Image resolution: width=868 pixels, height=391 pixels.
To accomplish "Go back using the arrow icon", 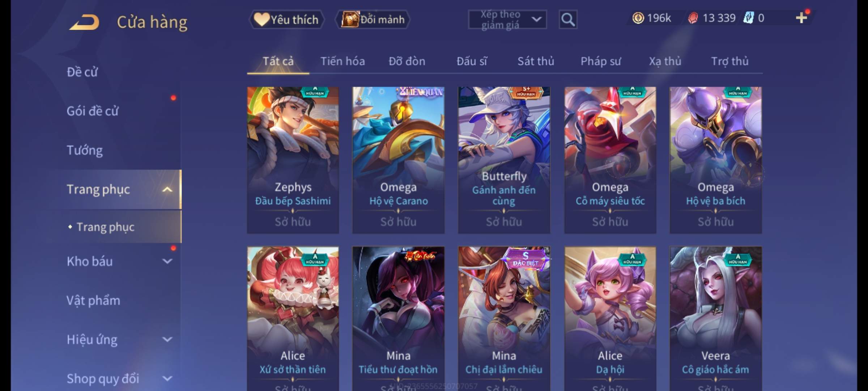I will 85,22.
